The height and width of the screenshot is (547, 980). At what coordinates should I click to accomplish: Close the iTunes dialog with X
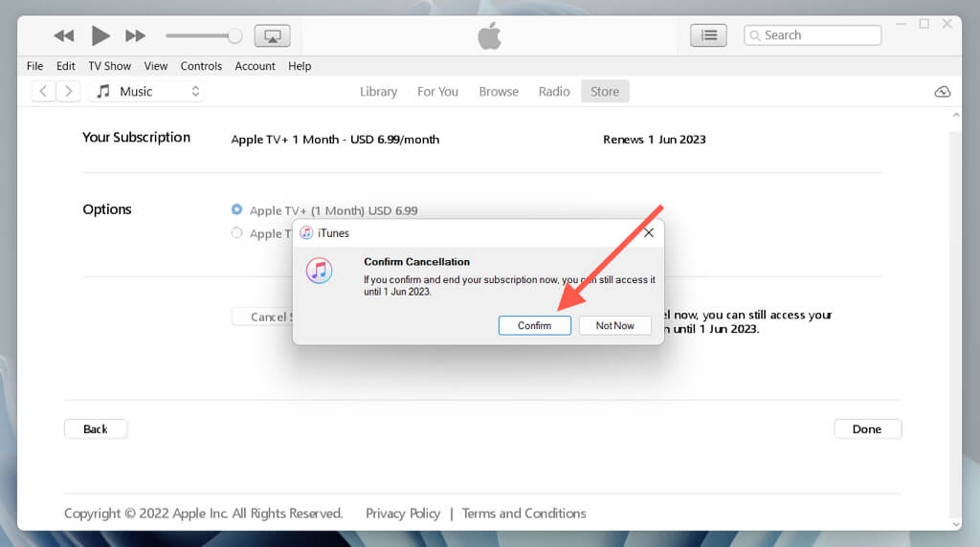649,233
